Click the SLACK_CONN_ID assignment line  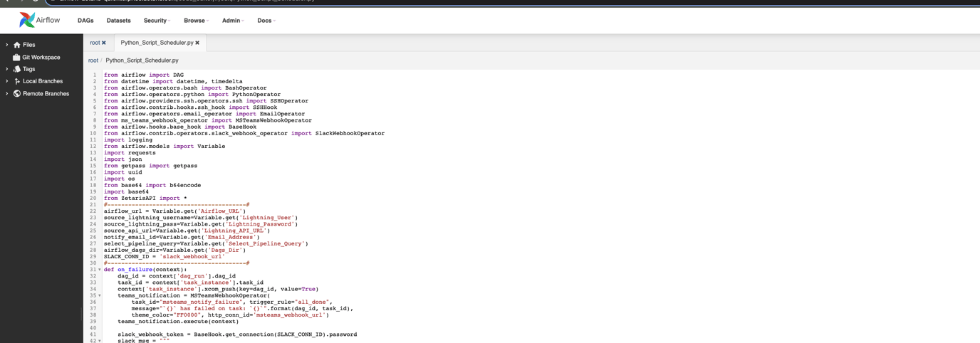[x=165, y=257]
